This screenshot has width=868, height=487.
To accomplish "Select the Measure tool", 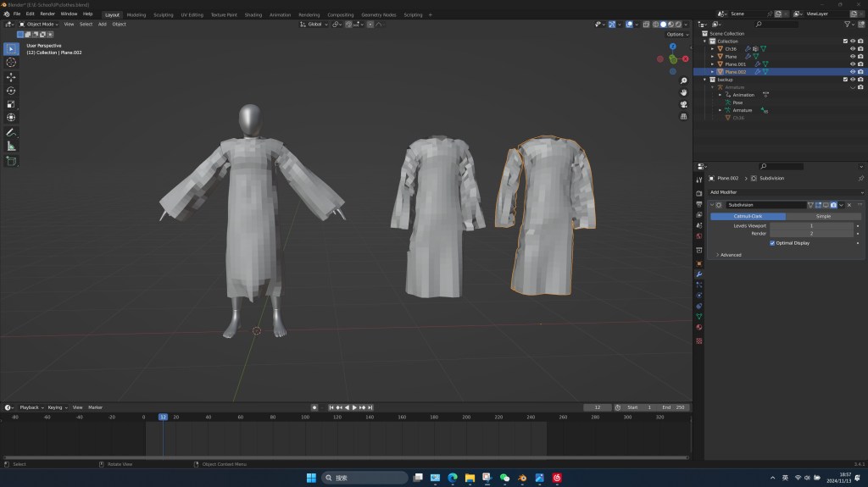I will (11, 146).
